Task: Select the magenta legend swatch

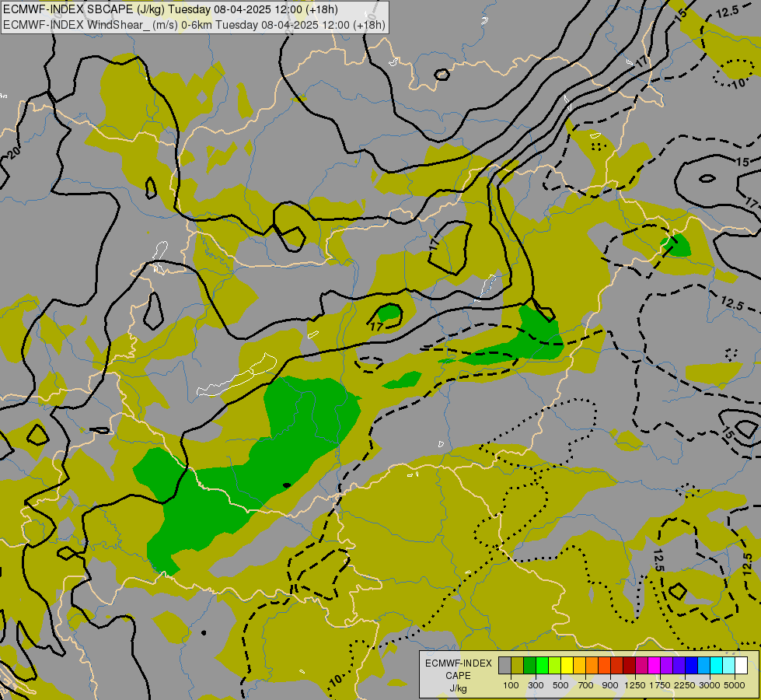Action: (x=654, y=666)
